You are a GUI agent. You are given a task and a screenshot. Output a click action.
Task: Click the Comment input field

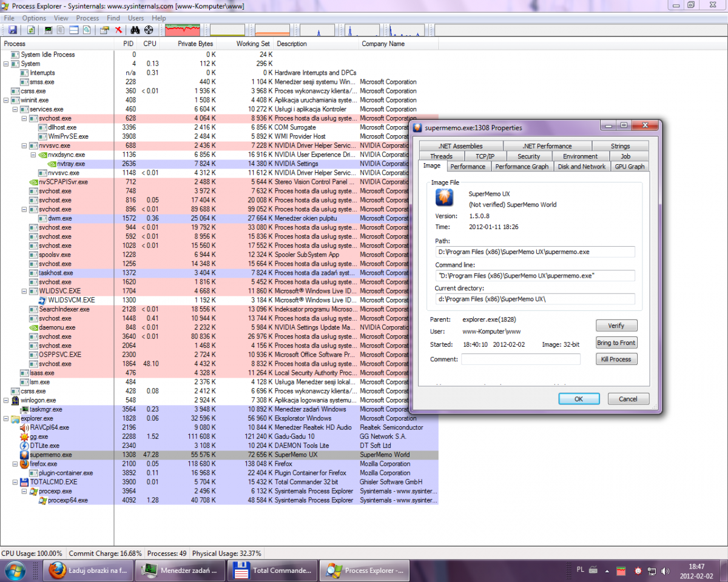[521, 359]
